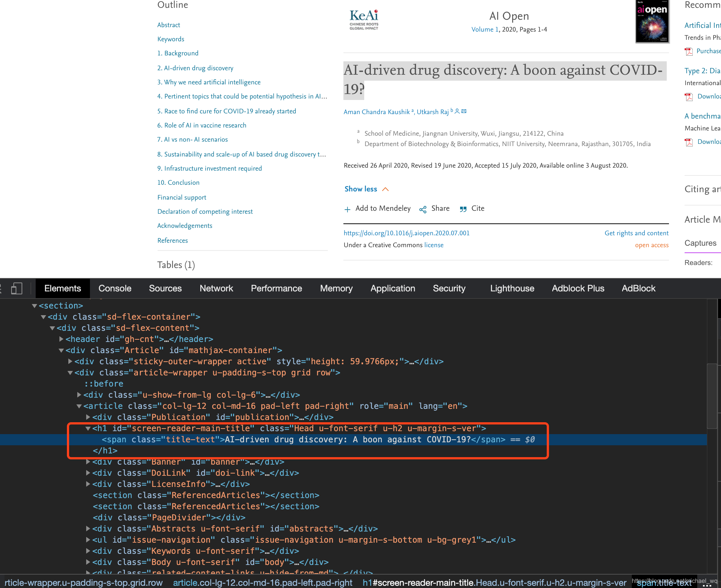
Task: Click the Add to Mendeley plus icon
Action: coord(347,209)
